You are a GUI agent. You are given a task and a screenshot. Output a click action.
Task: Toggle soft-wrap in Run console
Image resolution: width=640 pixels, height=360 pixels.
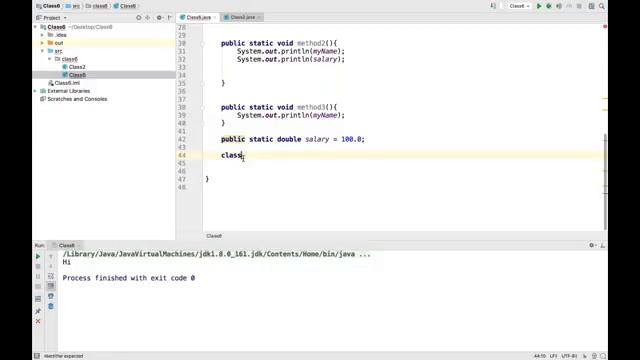[51, 276]
